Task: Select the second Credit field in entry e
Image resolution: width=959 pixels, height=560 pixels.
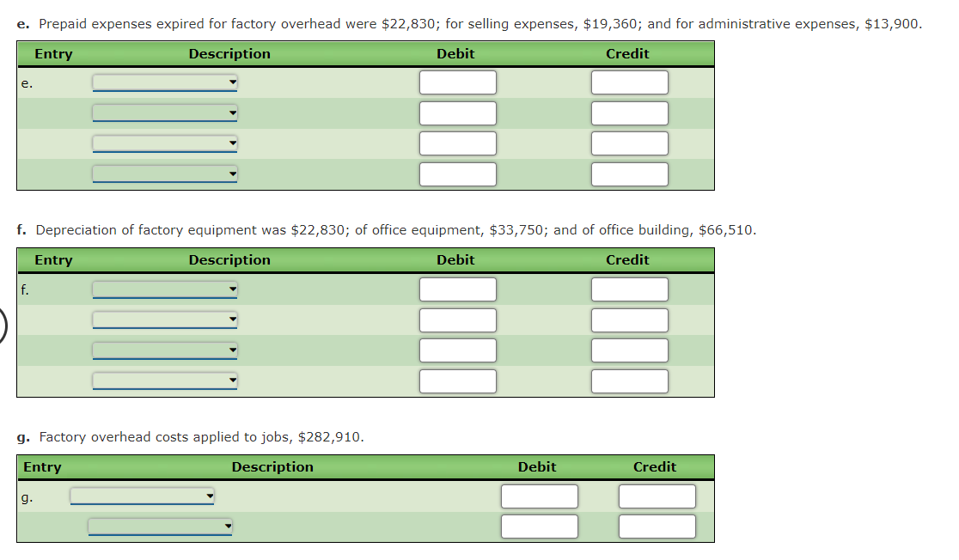Action: pyautogui.click(x=629, y=113)
